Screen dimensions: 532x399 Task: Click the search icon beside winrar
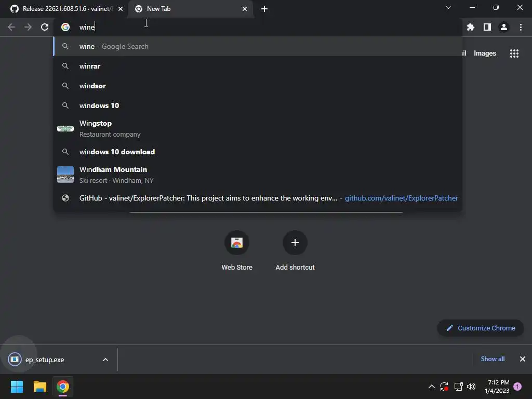pos(65,66)
